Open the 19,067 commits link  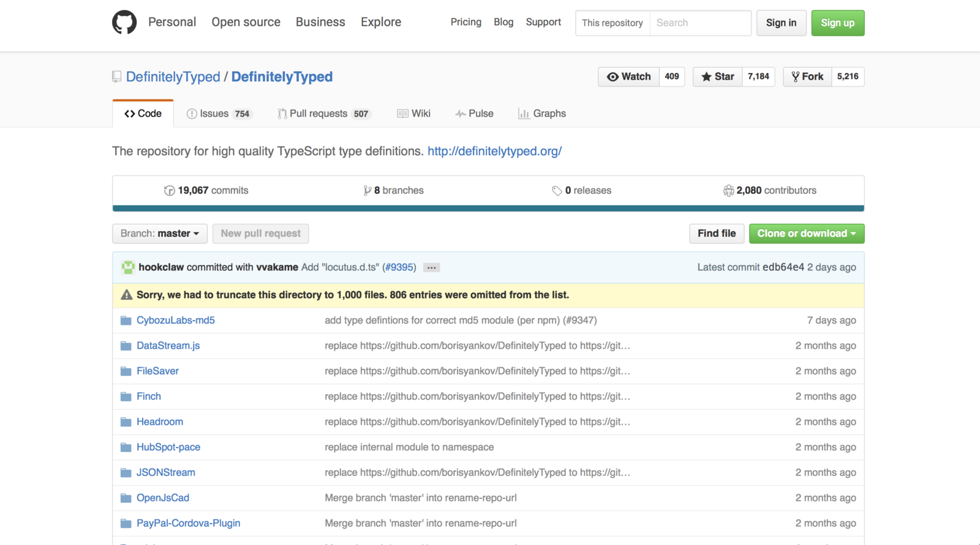(x=206, y=191)
